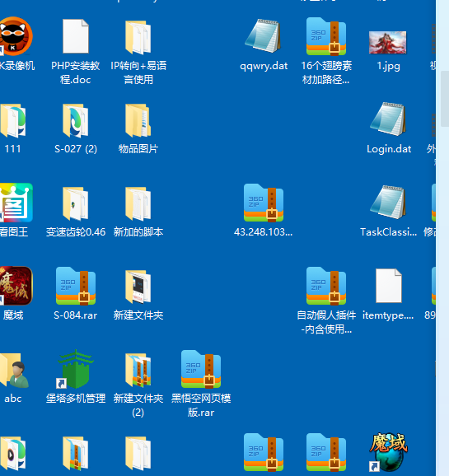Open the 物品图片 folder
This screenshot has width=449, height=476.
(x=138, y=120)
